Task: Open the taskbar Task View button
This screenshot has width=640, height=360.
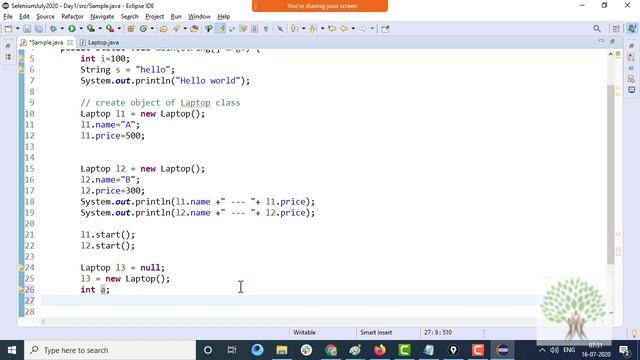Action: pos(232,350)
